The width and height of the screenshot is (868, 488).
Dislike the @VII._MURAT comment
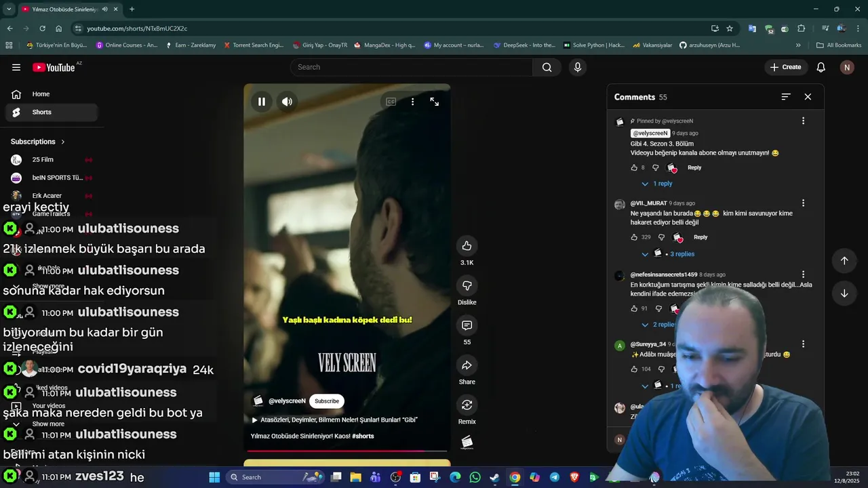[661, 237]
